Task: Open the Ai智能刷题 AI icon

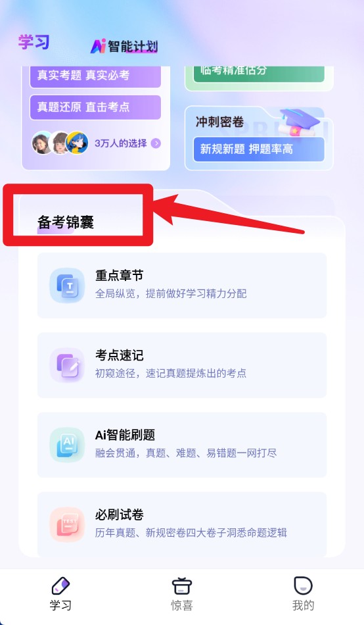Action: (67, 445)
